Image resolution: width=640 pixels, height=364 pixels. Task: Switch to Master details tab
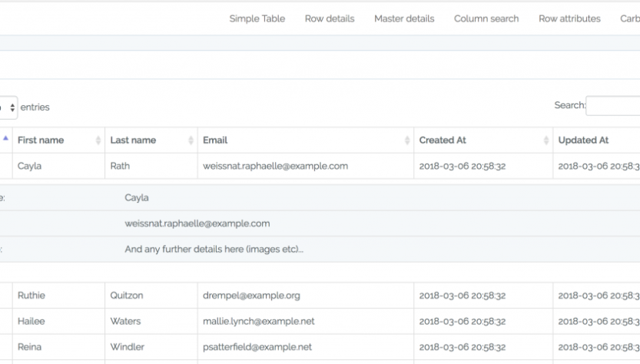pos(404,18)
